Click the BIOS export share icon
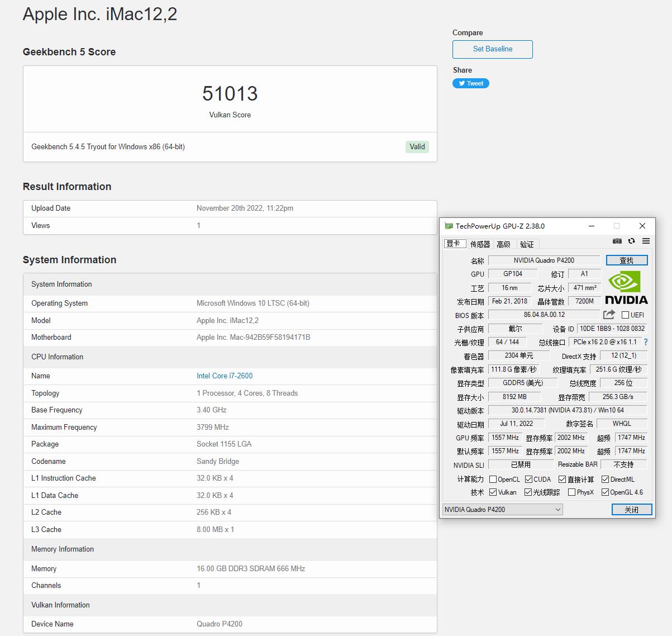The width and height of the screenshot is (672, 636). click(609, 315)
